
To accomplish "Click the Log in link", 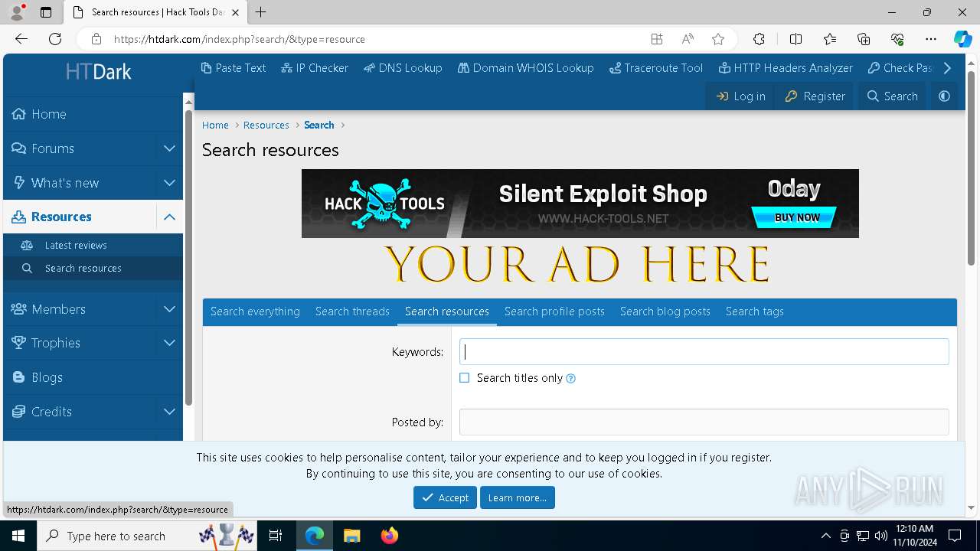I will click(740, 96).
